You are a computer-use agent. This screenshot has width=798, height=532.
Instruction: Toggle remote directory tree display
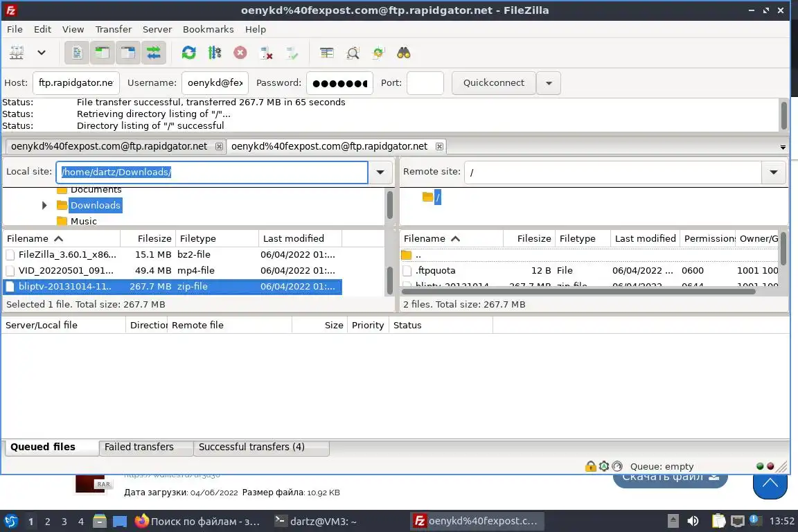coord(127,53)
